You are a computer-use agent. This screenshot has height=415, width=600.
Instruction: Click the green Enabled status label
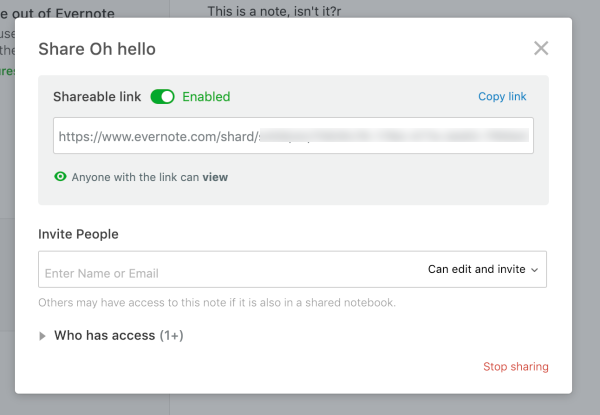pos(206,97)
